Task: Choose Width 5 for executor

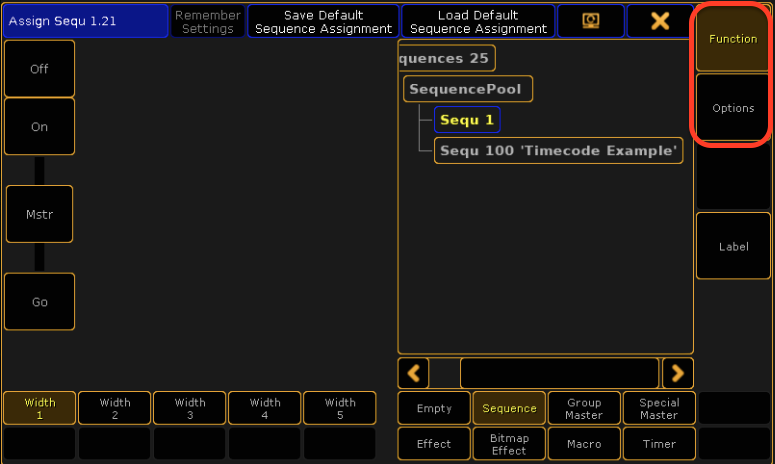Action: pyautogui.click(x=340, y=408)
